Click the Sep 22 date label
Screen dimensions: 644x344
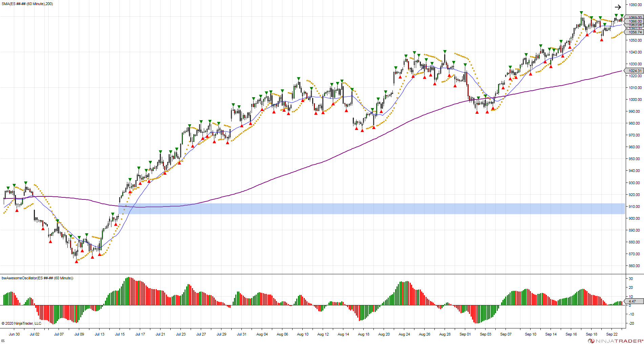[612, 334]
